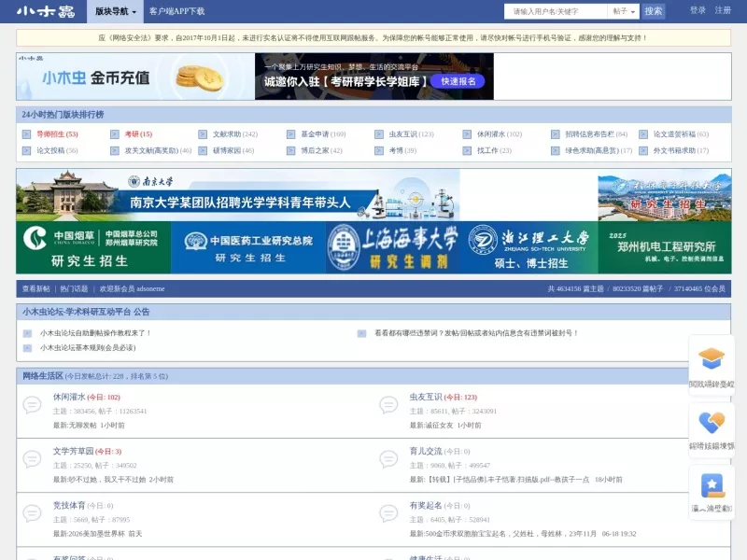
Task: Open 中国医药工业研究总院 ad banner
Action: coord(248,247)
